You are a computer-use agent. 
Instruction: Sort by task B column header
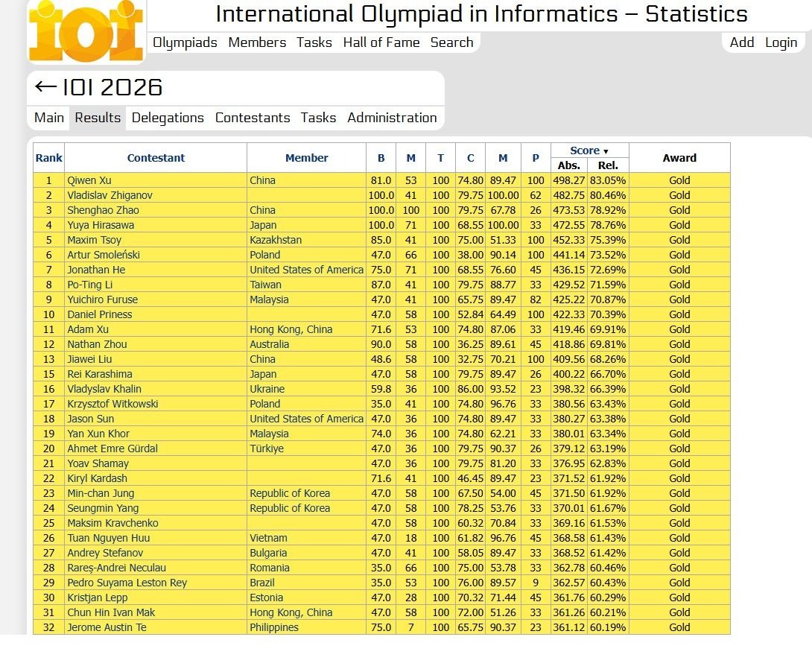point(381,158)
